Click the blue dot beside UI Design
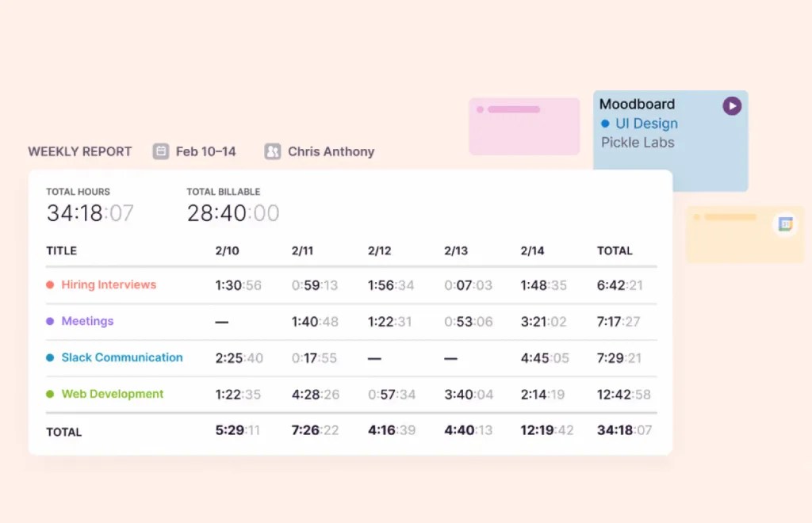Image resolution: width=812 pixels, height=523 pixels. pos(607,124)
